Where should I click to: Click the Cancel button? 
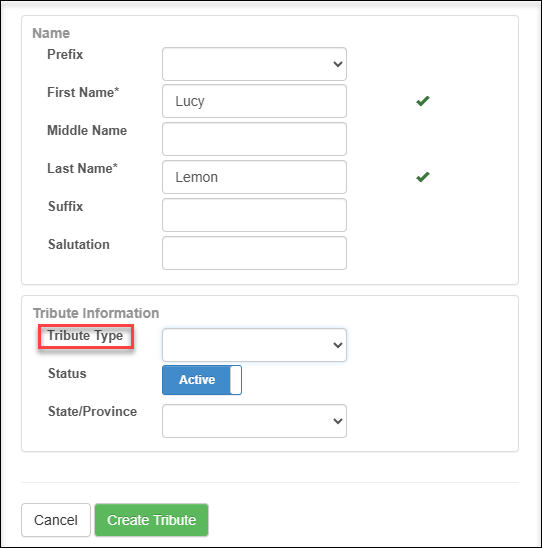pos(56,520)
